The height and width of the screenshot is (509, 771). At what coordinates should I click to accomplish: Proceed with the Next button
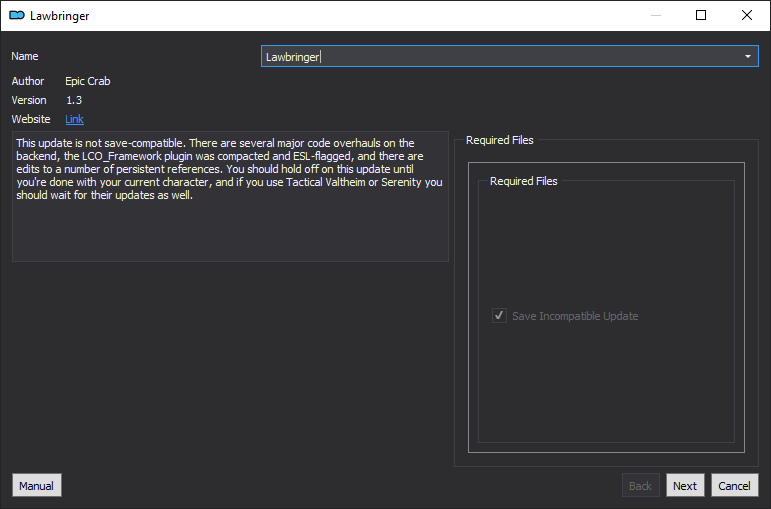(x=685, y=486)
